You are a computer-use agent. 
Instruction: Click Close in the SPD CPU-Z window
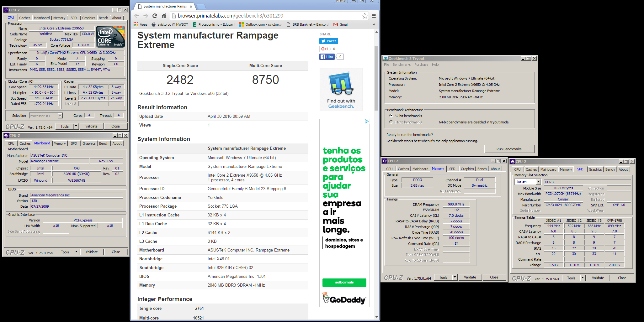click(622, 278)
